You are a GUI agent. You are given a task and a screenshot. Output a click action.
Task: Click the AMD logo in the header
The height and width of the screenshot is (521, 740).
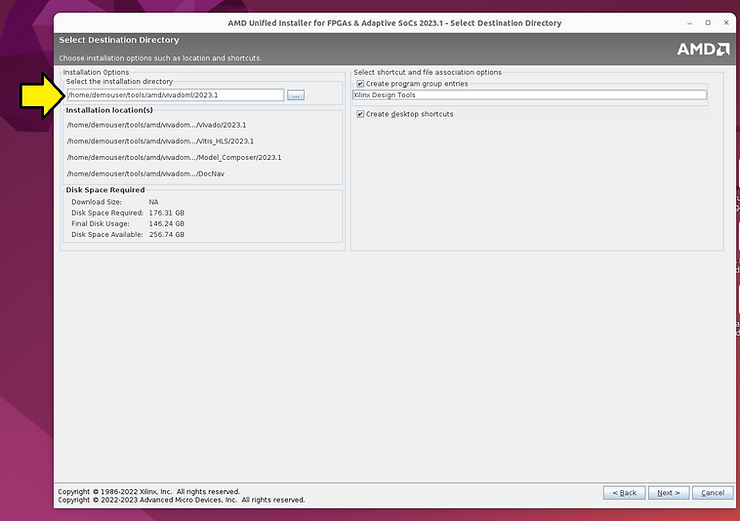(x=703, y=49)
